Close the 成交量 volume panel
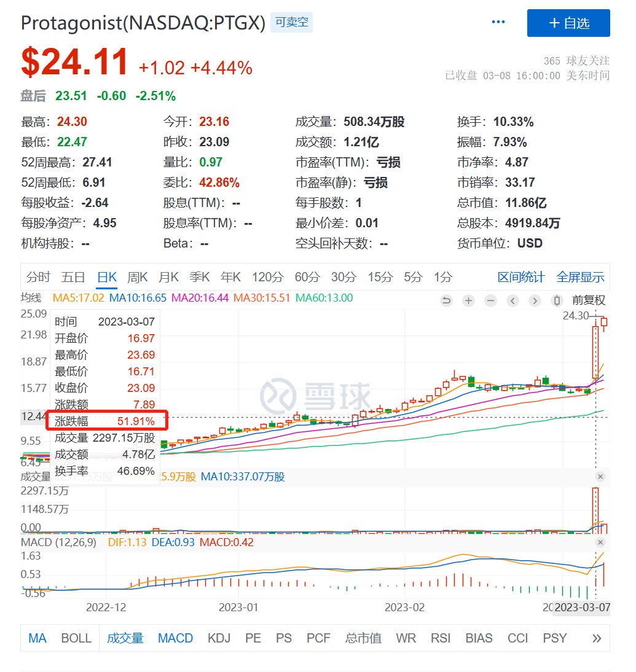The height and width of the screenshot is (672, 636). 600,477
